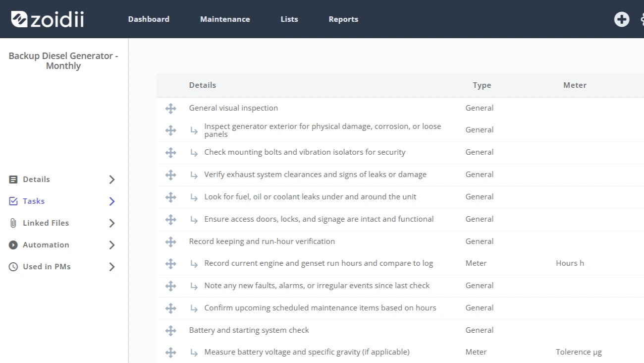Click 'Verify exhaust system clearances' task text

(x=315, y=175)
